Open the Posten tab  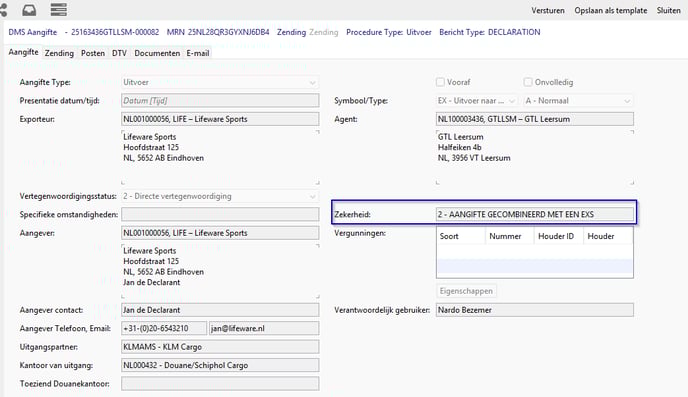coord(93,53)
